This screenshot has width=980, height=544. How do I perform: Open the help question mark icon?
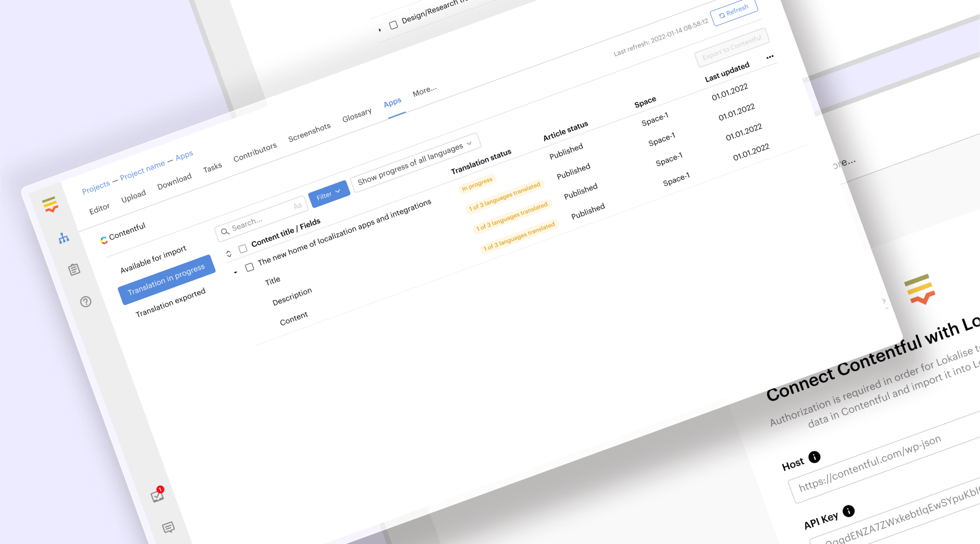click(85, 302)
